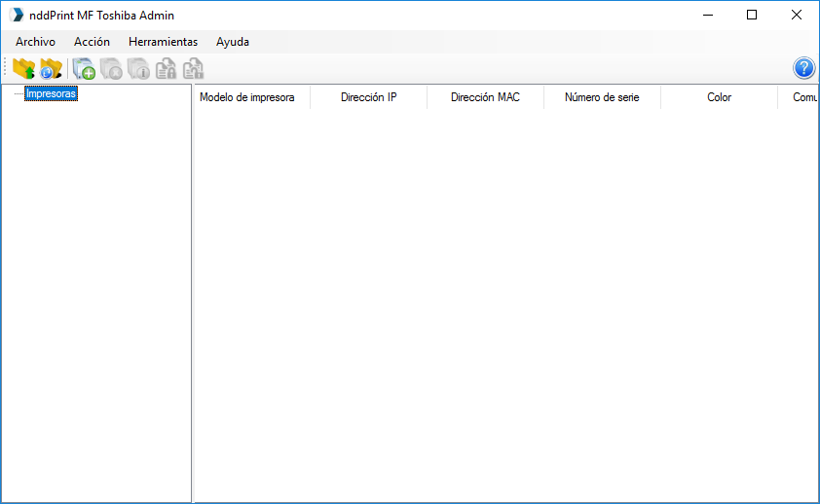
Task: Sort by Número de serie column
Action: click(x=602, y=97)
